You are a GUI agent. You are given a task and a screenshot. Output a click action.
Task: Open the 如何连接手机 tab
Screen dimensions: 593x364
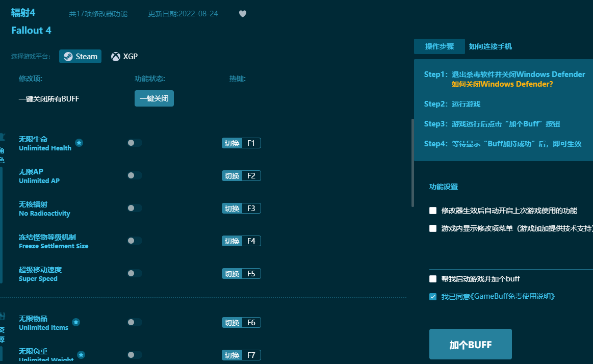(491, 46)
